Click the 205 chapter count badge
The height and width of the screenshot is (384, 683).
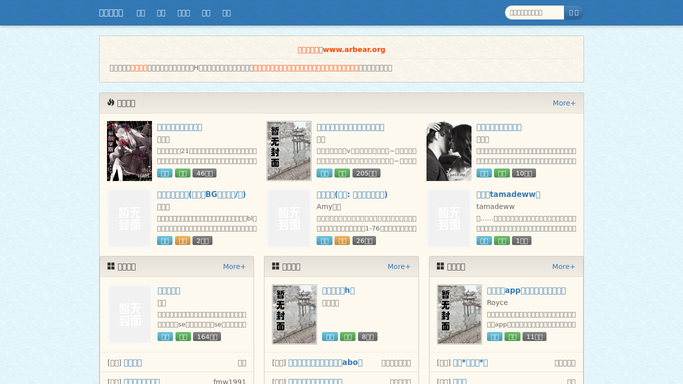click(x=366, y=173)
